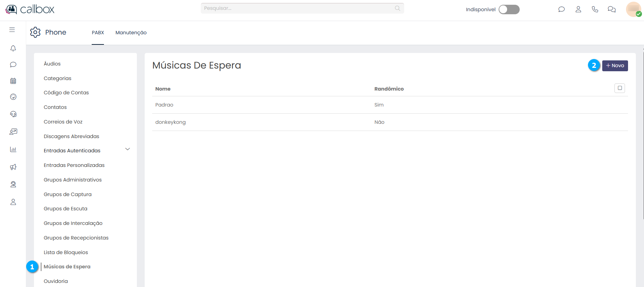The image size is (644, 287).
Task: Toggle the Indisponível availability switch
Action: (509, 9)
